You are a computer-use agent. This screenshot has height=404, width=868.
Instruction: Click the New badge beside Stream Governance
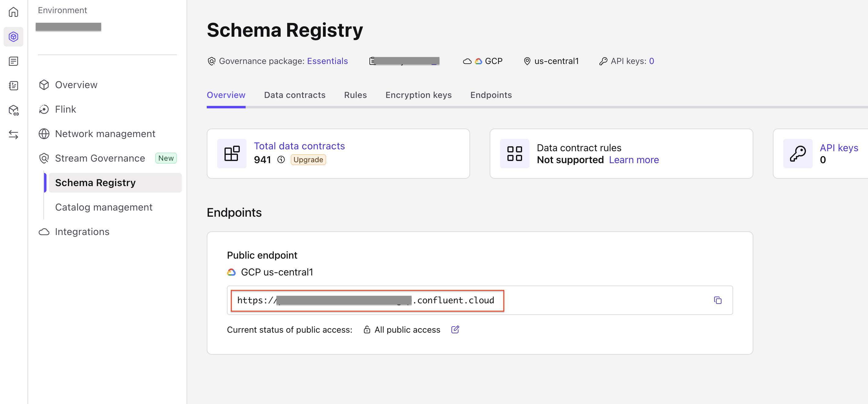(166, 158)
